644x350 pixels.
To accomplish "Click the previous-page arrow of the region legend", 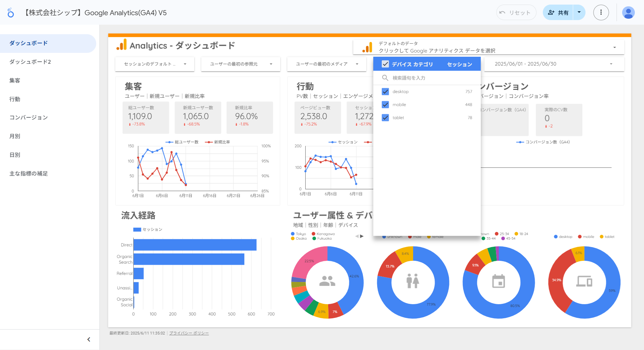I will pyautogui.click(x=357, y=236).
